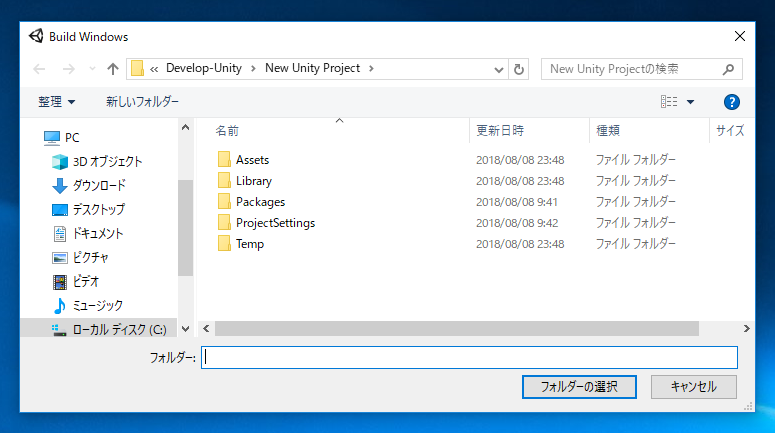Click the ProjectSettings folder icon
The image size is (775, 433).
tap(224, 222)
